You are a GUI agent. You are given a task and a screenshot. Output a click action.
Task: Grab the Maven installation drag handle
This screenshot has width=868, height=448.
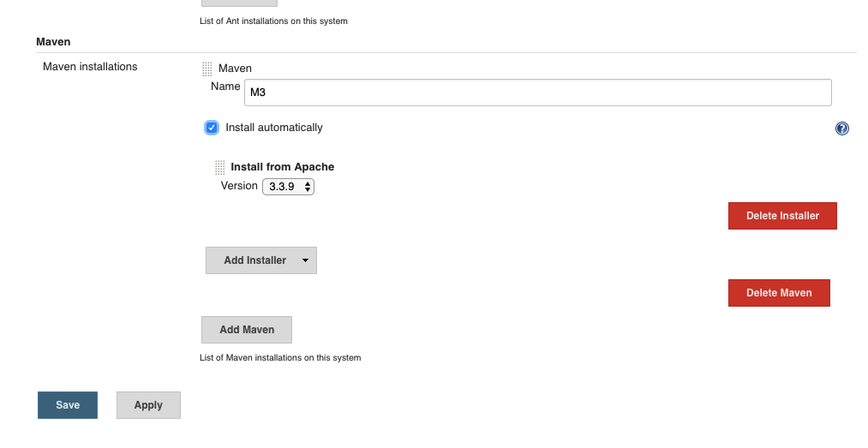pyautogui.click(x=207, y=69)
